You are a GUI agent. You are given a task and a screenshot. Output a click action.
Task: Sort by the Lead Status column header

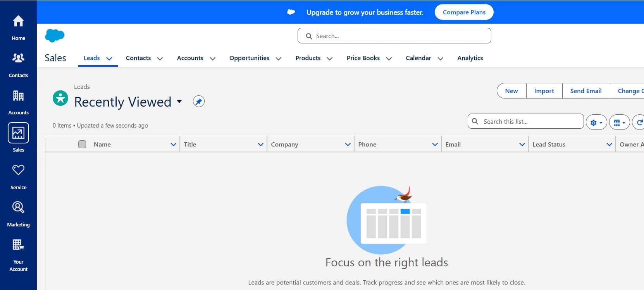(549, 144)
